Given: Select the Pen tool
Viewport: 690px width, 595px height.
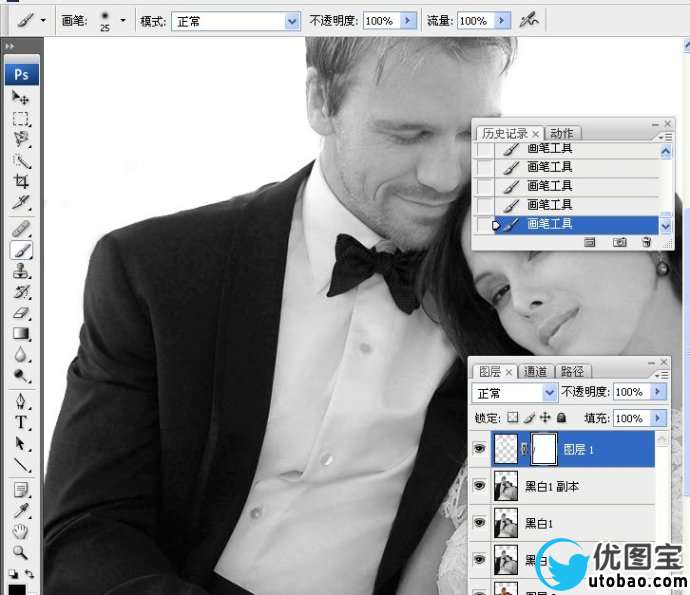Looking at the screenshot, I should (x=20, y=401).
